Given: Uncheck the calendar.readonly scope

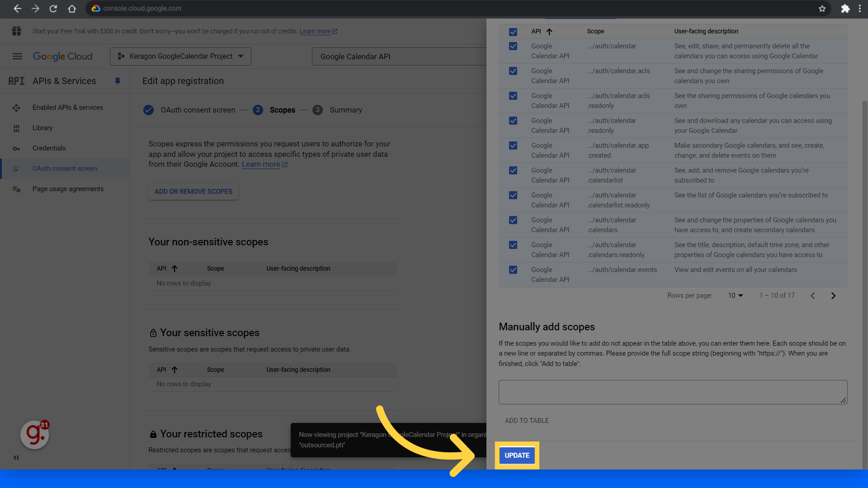Looking at the screenshot, I should (x=513, y=121).
